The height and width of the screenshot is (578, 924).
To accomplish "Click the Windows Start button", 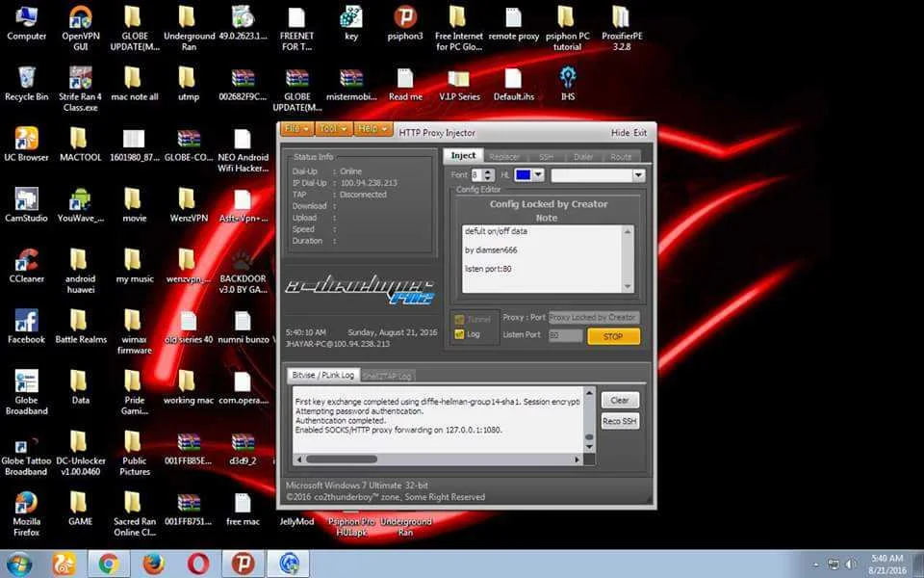I will [19, 565].
